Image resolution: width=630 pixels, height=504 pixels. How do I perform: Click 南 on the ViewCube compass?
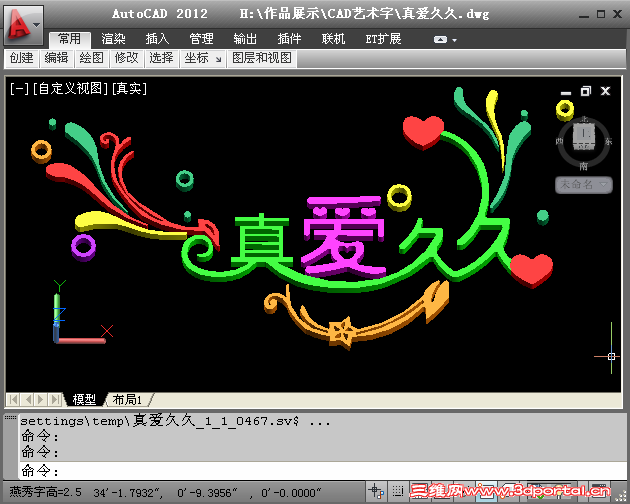(x=584, y=166)
